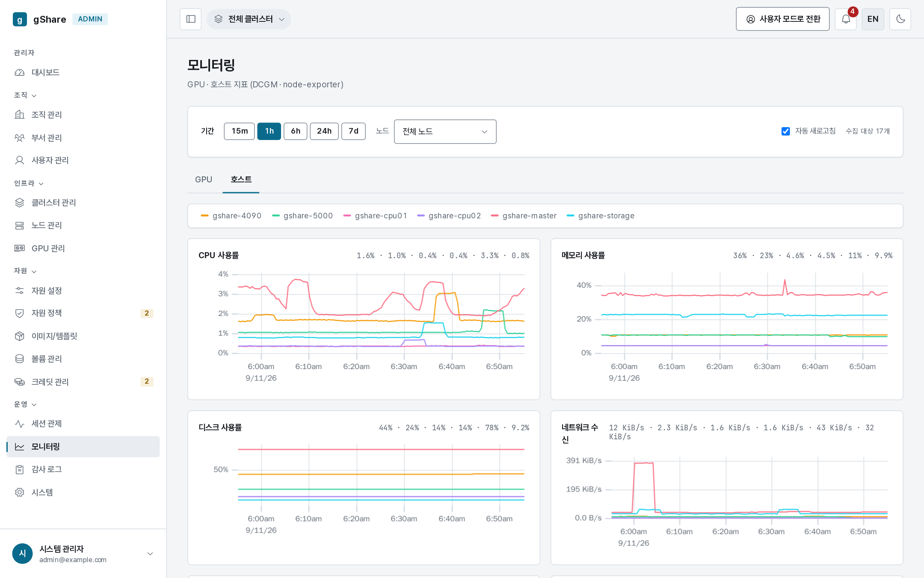Open the notifications bell
The image size is (924, 578).
(846, 19)
